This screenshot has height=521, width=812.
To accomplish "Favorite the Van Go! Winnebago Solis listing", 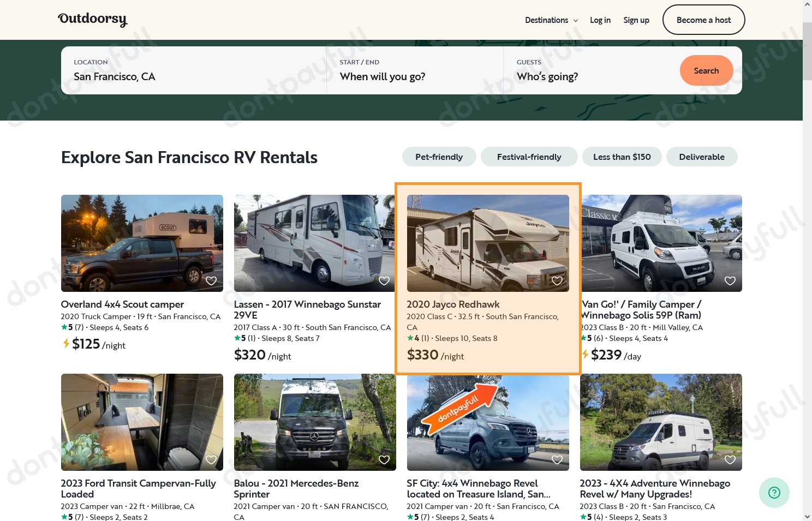I will coord(730,280).
